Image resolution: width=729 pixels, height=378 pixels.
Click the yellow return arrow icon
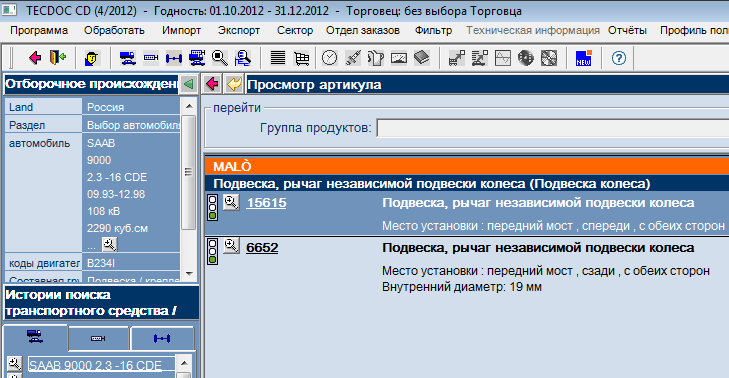pos(234,84)
